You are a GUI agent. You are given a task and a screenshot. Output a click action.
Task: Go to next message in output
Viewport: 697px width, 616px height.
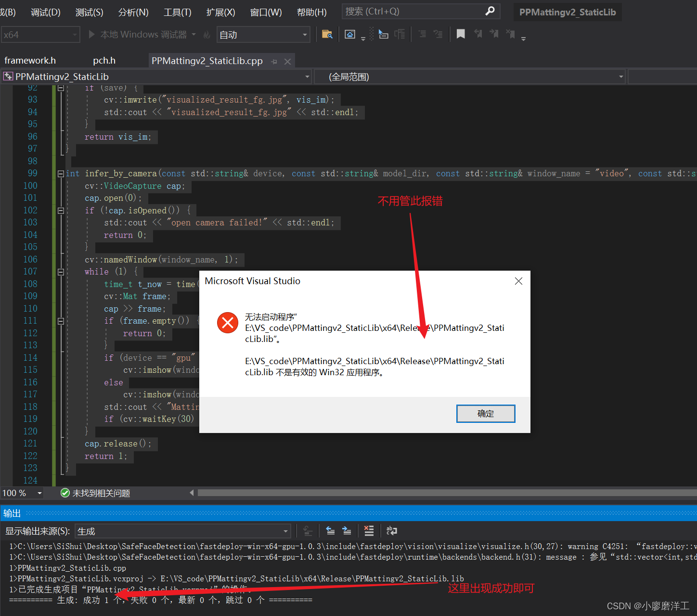(347, 531)
